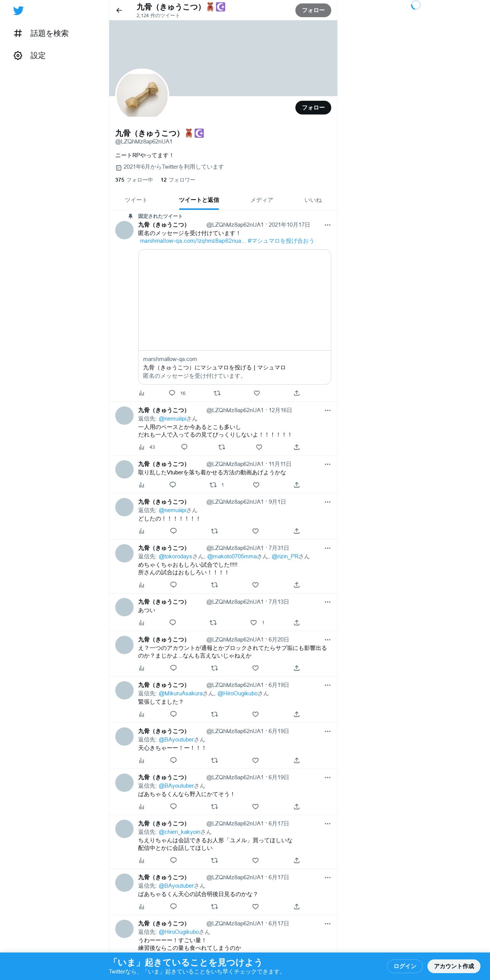
Task: Share the あつい tweet from 7月13日
Action: 297,623
